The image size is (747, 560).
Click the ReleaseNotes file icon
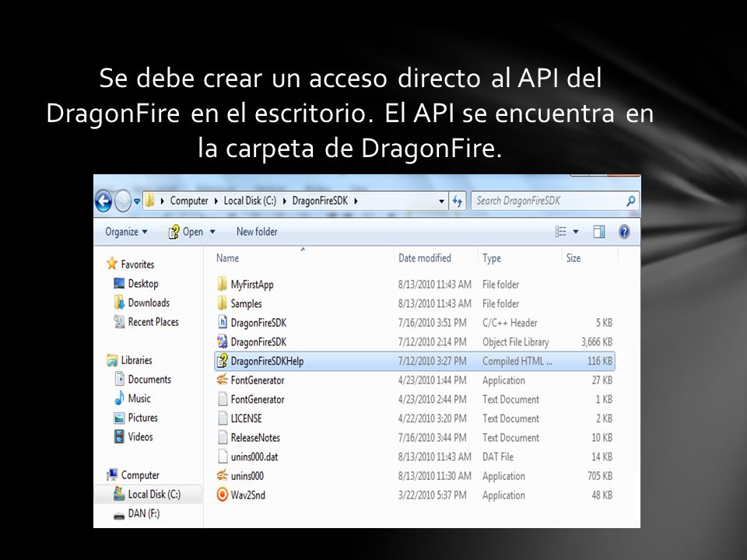click(222, 437)
